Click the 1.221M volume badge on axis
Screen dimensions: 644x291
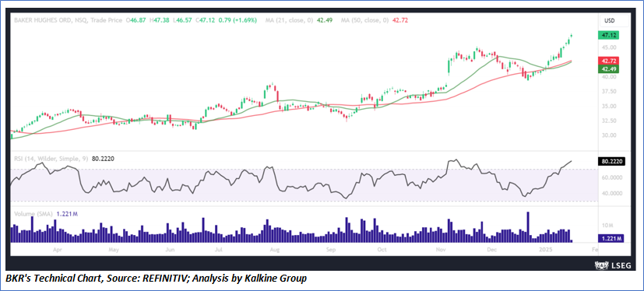click(x=611, y=238)
